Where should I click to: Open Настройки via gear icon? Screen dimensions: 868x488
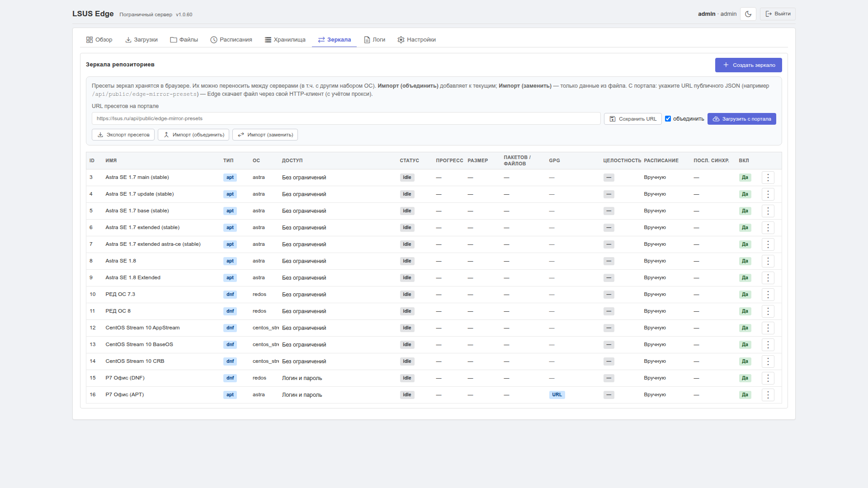401,40
